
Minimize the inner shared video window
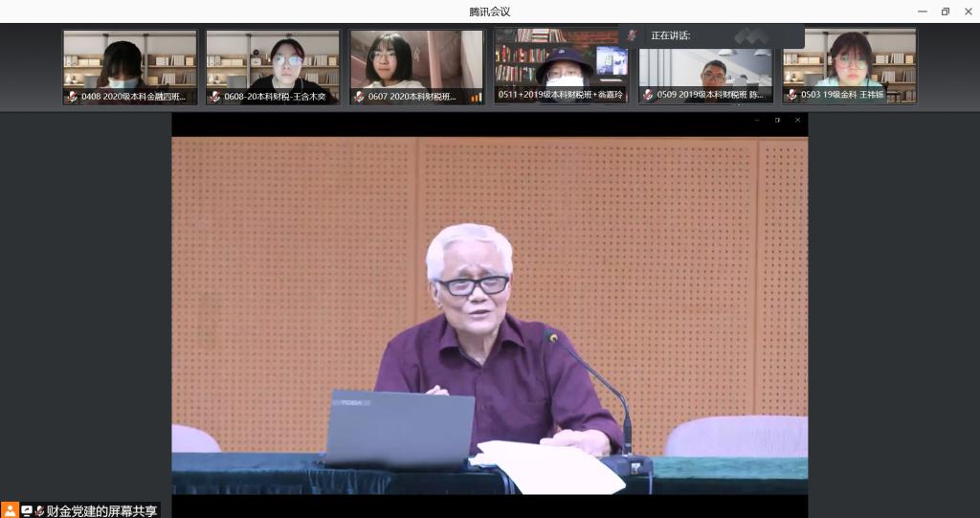click(x=756, y=120)
